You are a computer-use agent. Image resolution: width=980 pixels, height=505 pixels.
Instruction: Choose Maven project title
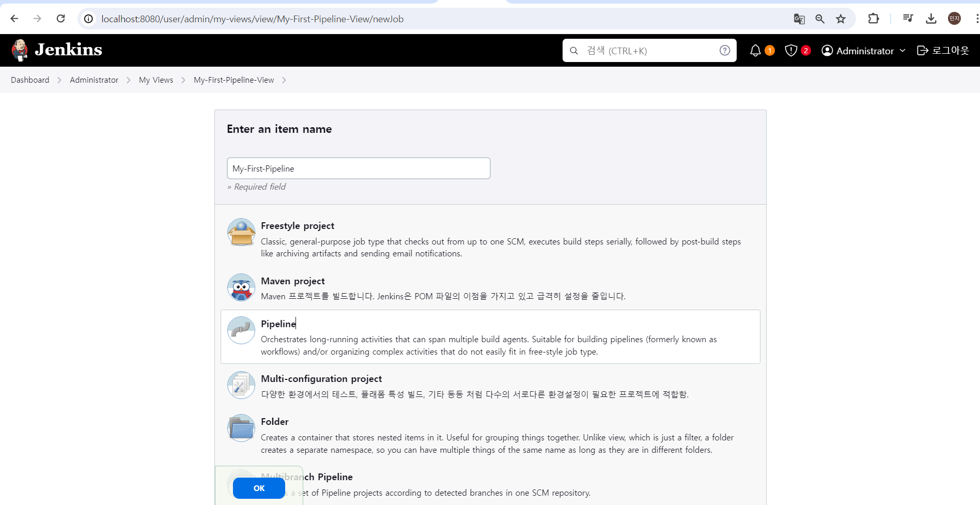293,281
